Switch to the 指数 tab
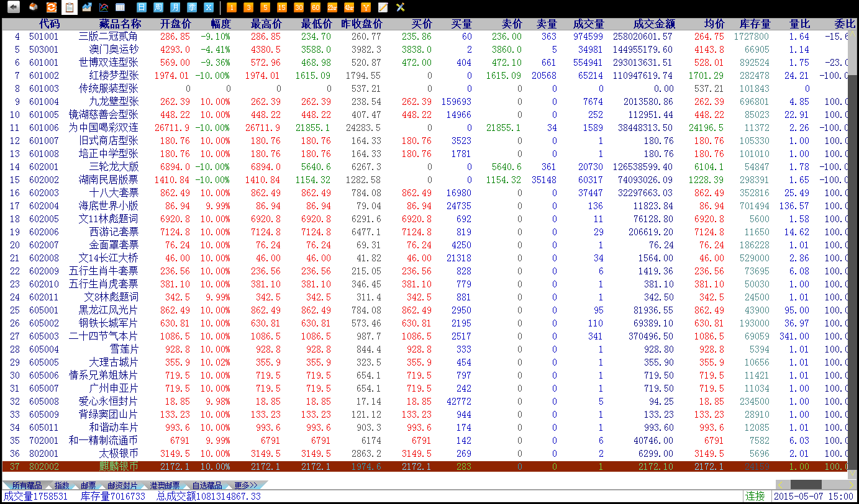Screen dimensions: 859x504 (61, 485)
